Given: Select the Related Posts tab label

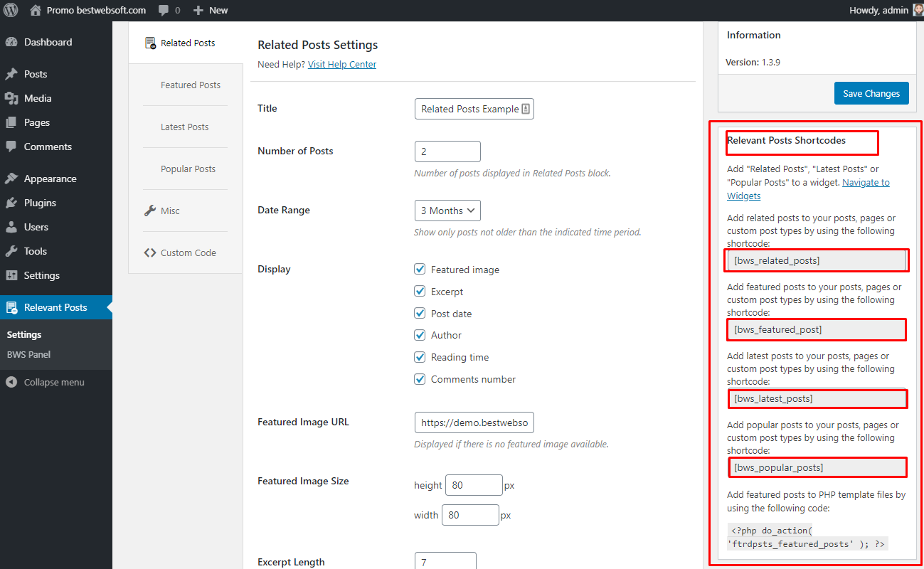Looking at the screenshot, I should [188, 43].
